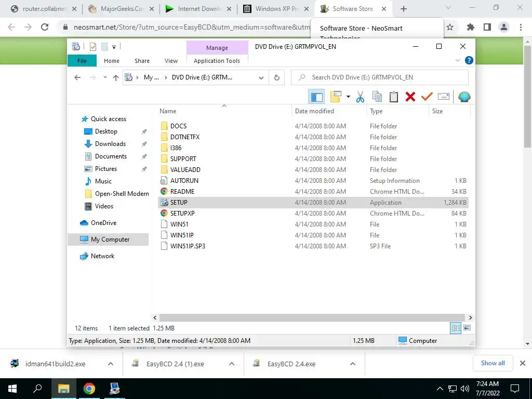Click the properties checkmark in Quick Access Toolbar
This screenshot has width=532, height=399.
tap(92, 47)
